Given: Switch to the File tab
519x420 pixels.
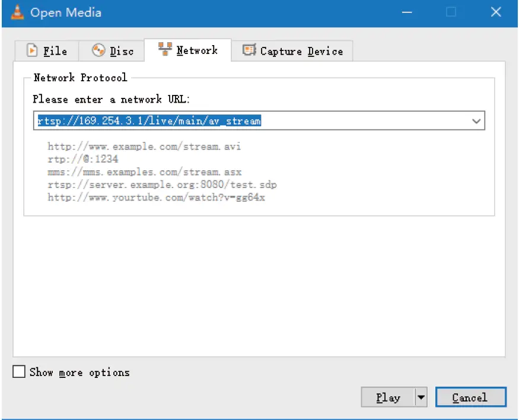Looking at the screenshot, I should pos(47,51).
